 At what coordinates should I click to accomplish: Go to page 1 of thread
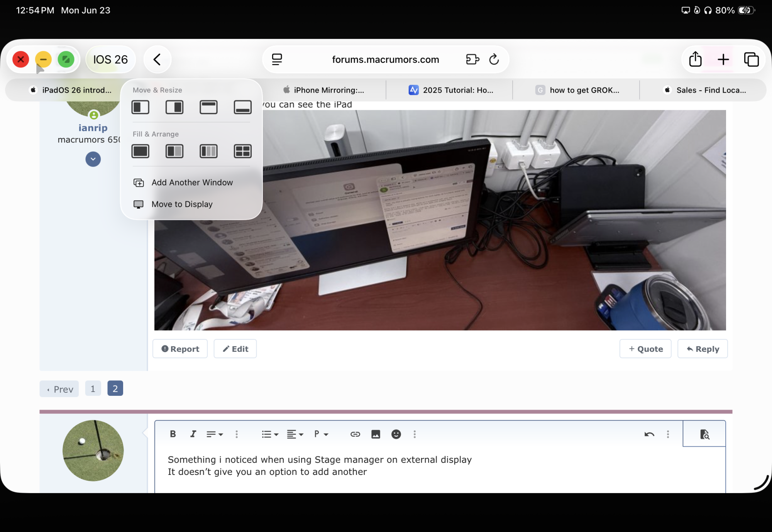[93, 388]
